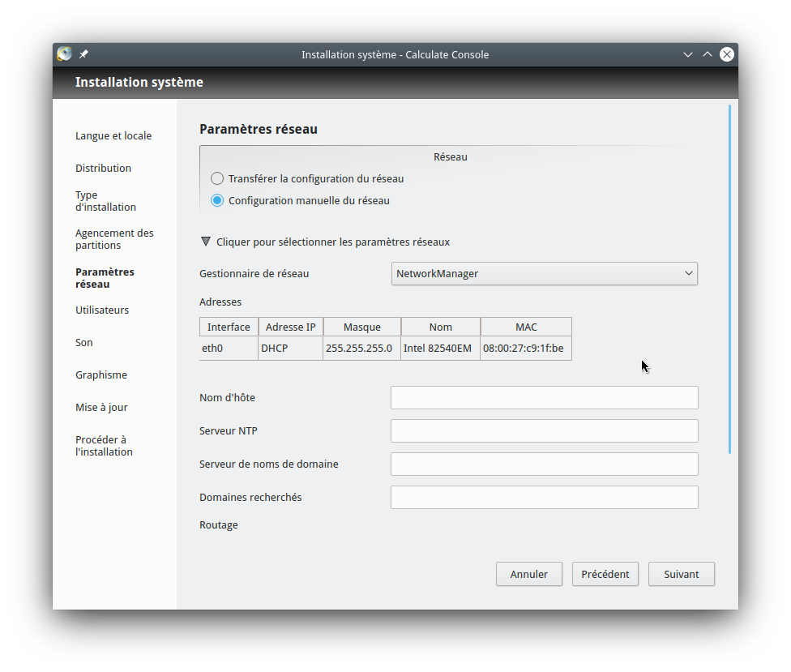
Task: Collapse 'Cliquer pour sélectionner les paramètres réseaux' triangle
Action: click(206, 242)
